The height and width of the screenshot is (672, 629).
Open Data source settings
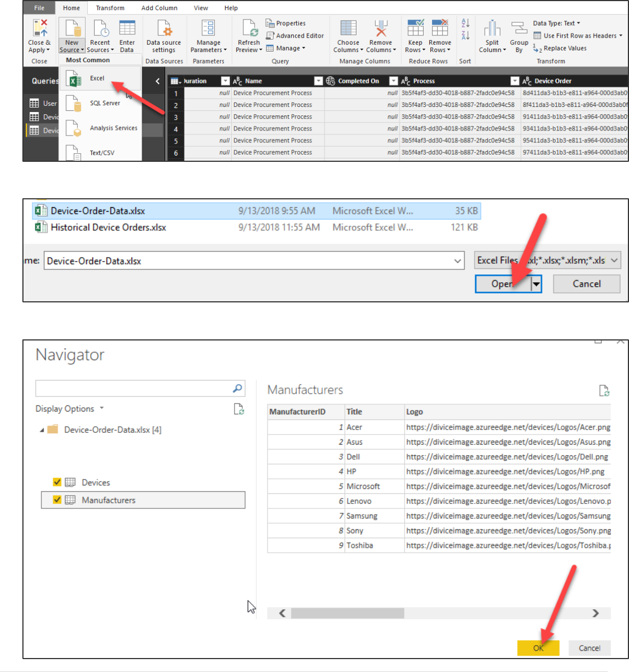[x=164, y=36]
